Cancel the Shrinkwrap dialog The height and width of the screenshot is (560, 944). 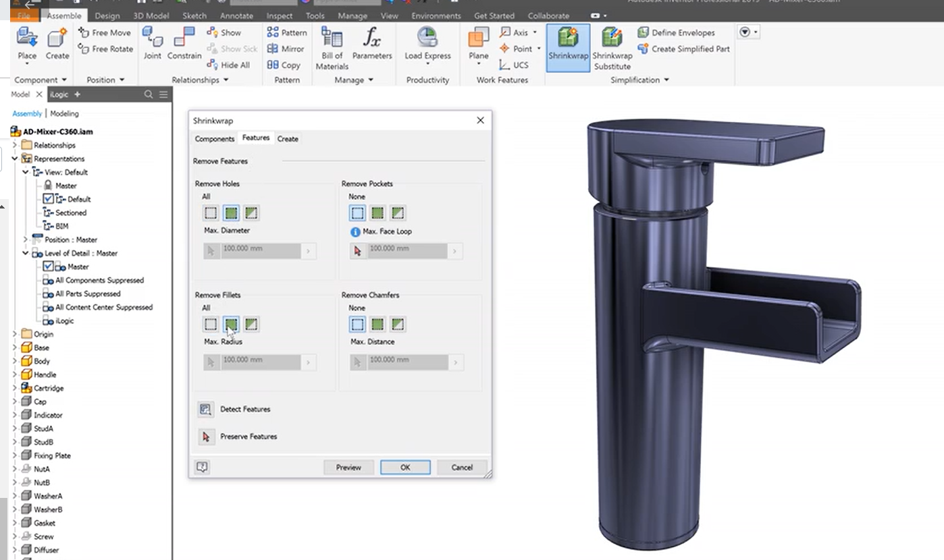pyautogui.click(x=462, y=467)
